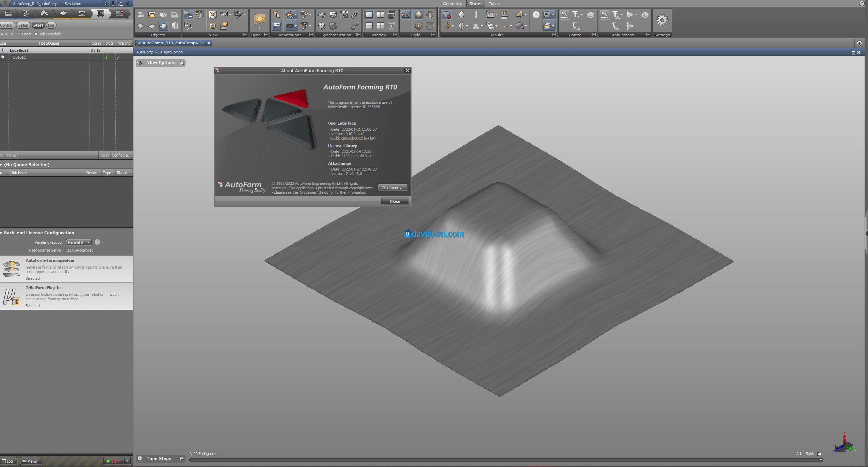Image resolution: width=868 pixels, height=467 pixels.
Task: Click the Configure... button under host list
Action: pos(122,155)
